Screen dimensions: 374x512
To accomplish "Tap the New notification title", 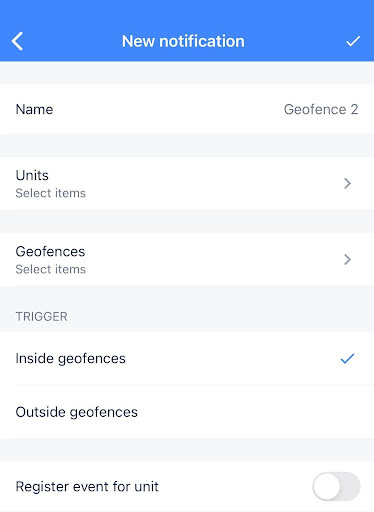I will click(x=183, y=41).
